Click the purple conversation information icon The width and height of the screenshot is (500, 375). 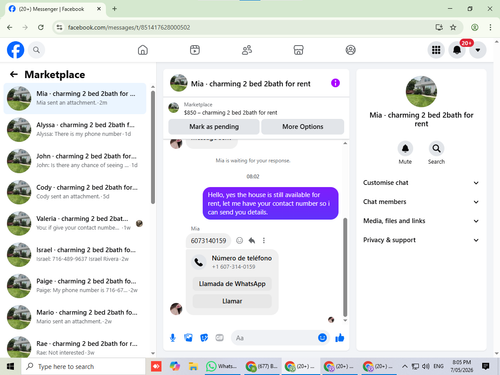tap(335, 83)
